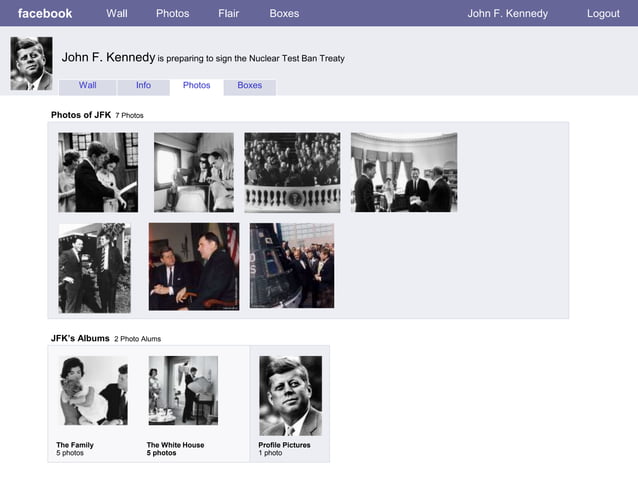Go to Photos in the top navigation
This screenshot has height=478, width=638.
pos(172,14)
